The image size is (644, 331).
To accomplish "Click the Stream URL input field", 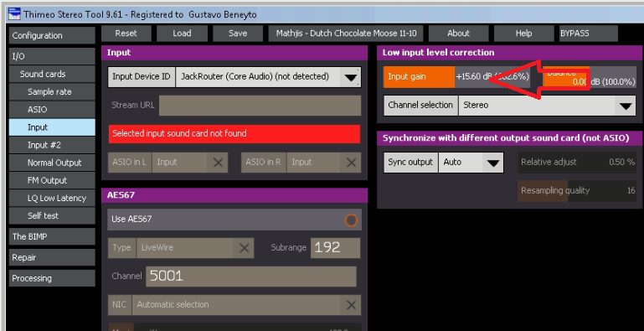I will (x=260, y=106).
